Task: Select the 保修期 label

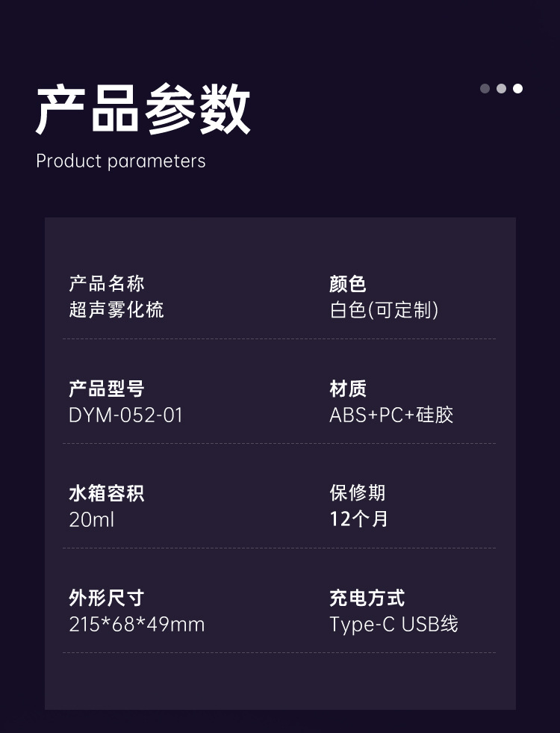Action: click(358, 493)
